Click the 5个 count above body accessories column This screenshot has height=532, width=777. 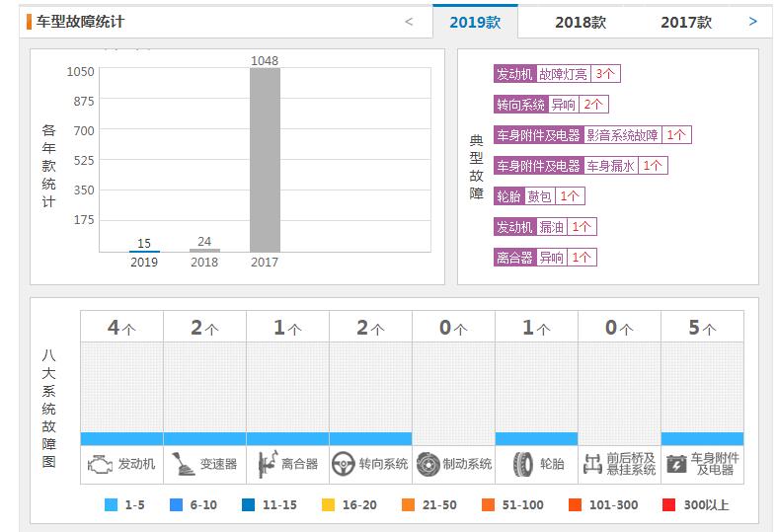pyautogui.click(x=702, y=328)
